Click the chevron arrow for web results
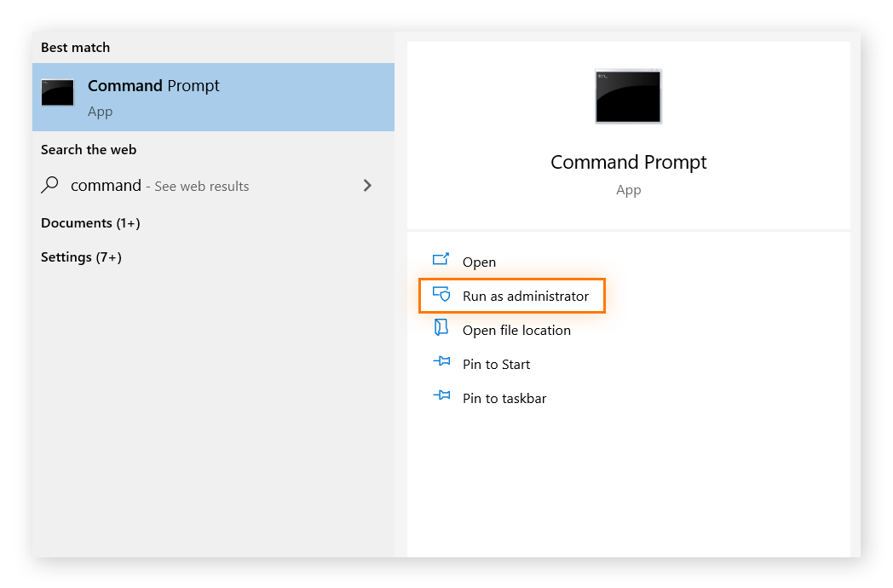The height and width of the screenshot is (588, 893). point(367,185)
